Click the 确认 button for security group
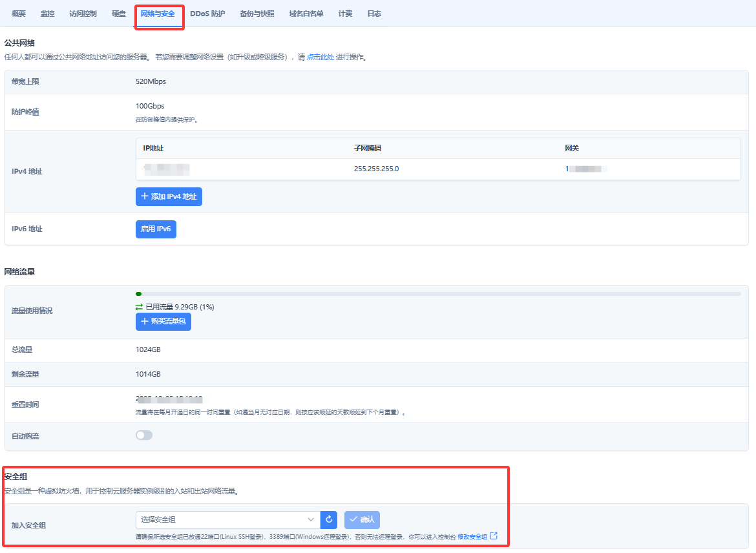The width and height of the screenshot is (756, 553). (362, 520)
